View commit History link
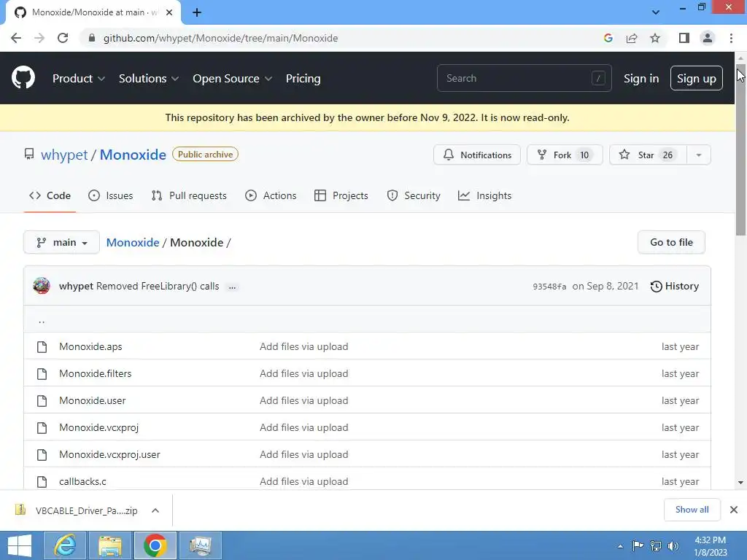Viewport: 747px width, 560px height. click(675, 286)
